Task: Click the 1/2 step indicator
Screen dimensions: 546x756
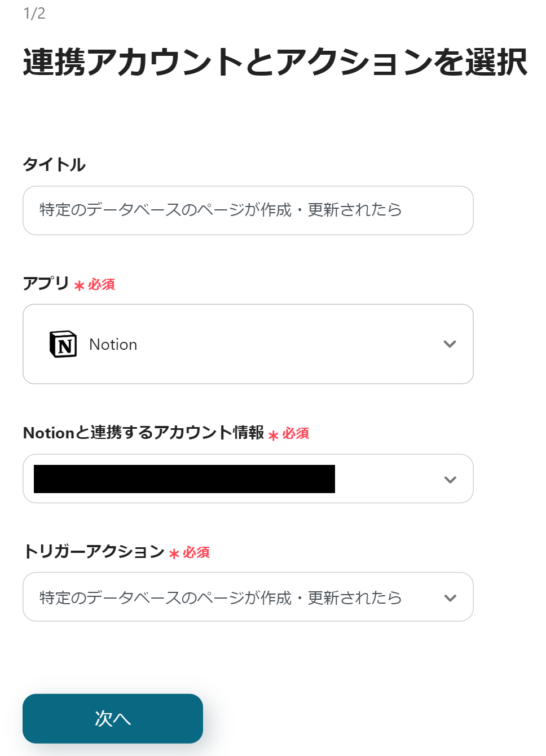Action: (x=34, y=14)
